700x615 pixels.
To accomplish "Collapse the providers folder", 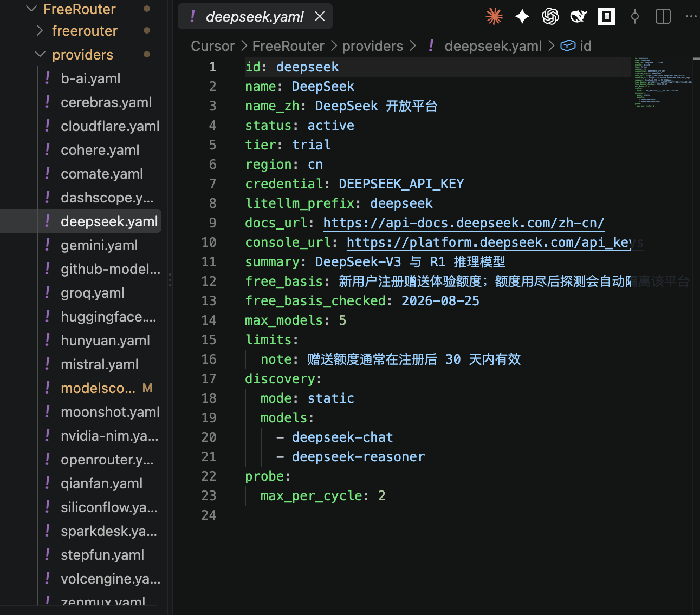I will click(40, 55).
